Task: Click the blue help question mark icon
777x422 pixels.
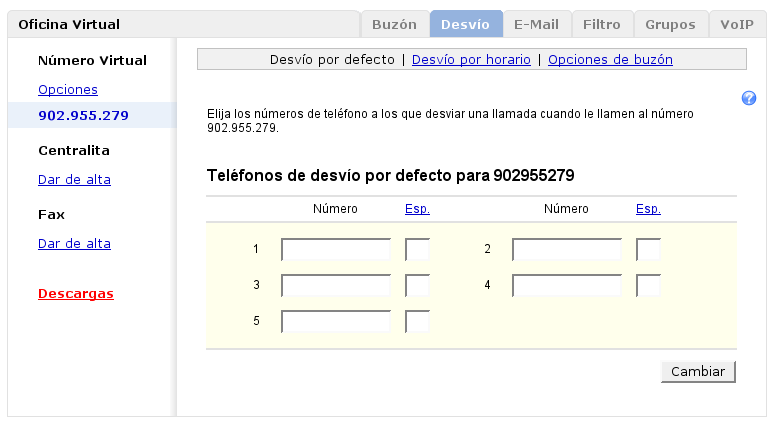Action: click(x=748, y=98)
